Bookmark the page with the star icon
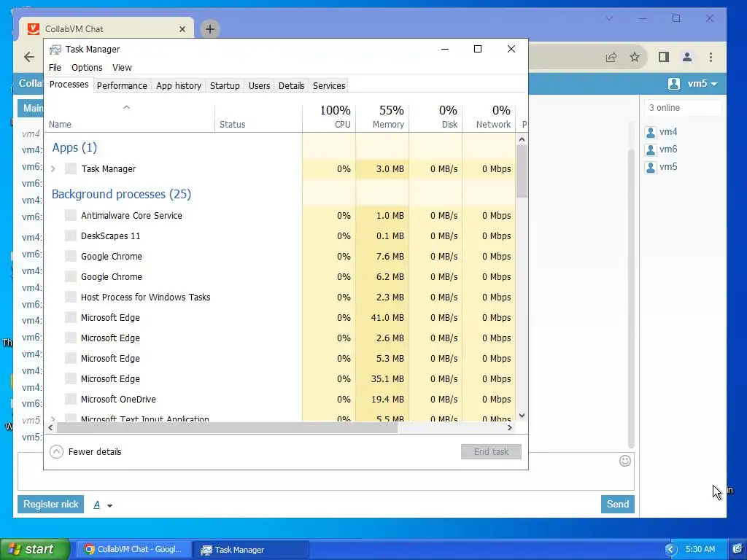This screenshot has height=560, width=747. coord(635,57)
